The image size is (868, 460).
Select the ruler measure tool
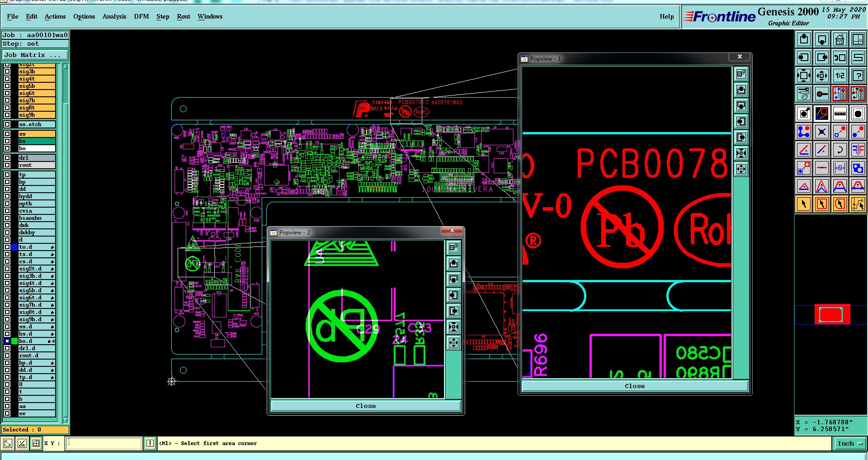(840, 114)
